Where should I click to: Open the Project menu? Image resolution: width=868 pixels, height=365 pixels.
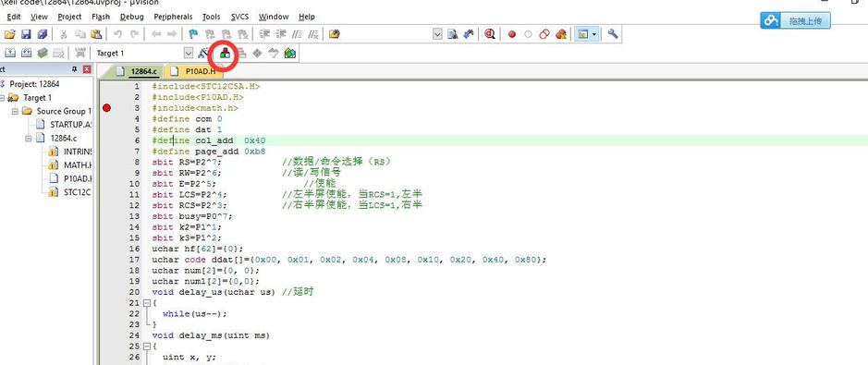tap(69, 17)
